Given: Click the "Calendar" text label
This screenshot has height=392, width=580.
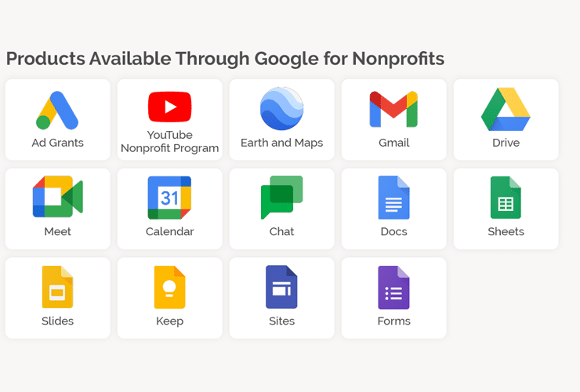Looking at the screenshot, I should [x=170, y=231].
